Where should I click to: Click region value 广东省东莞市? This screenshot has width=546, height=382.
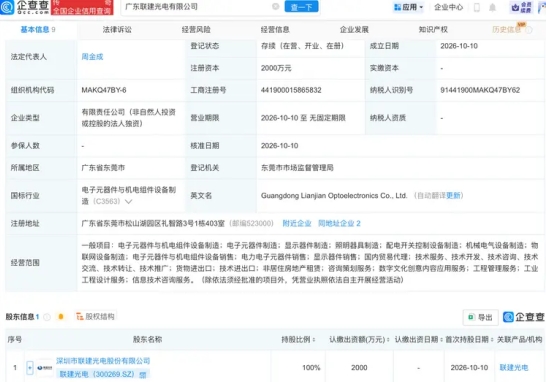point(103,167)
